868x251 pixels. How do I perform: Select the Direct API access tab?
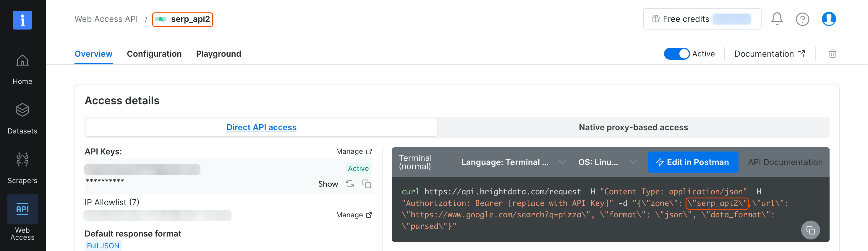pyautogui.click(x=261, y=127)
